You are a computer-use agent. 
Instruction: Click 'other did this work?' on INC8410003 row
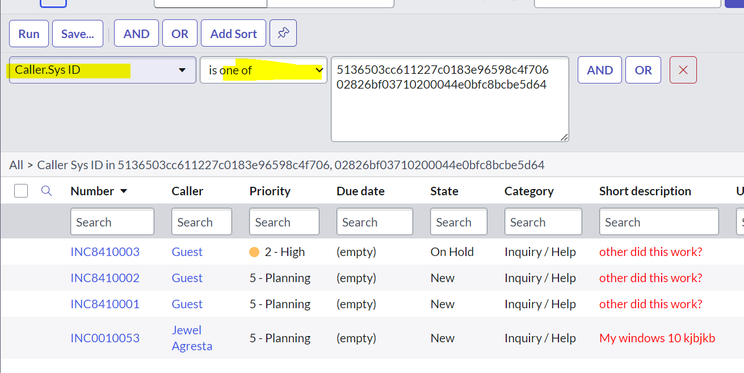pyautogui.click(x=651, y=252)
